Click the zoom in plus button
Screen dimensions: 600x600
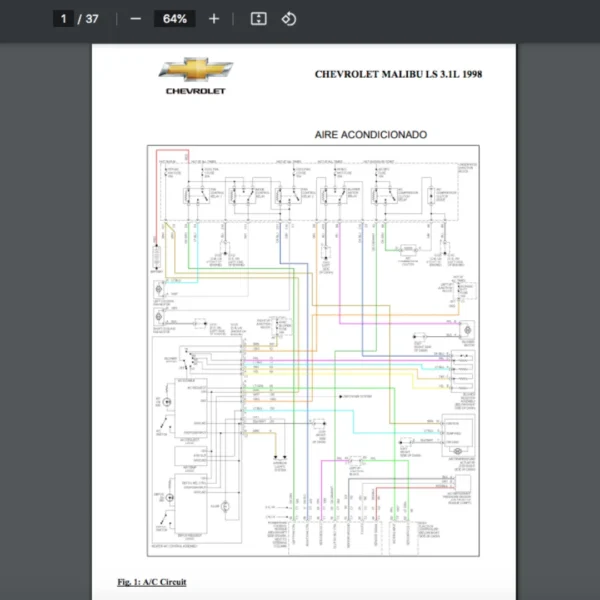tap(214, 19)
